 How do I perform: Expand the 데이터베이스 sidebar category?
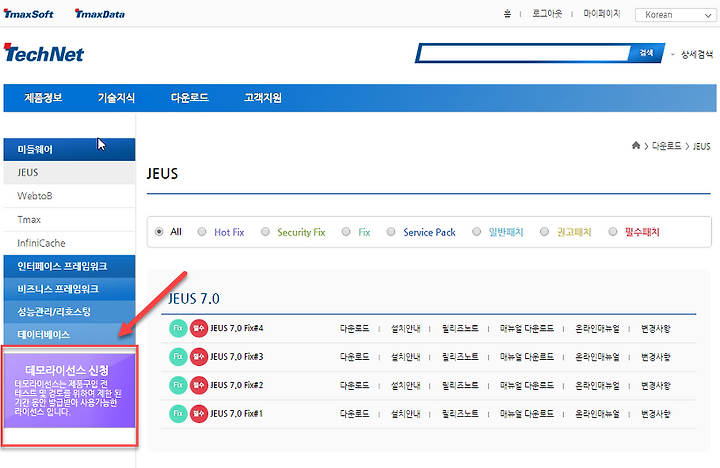coord(69,334)
